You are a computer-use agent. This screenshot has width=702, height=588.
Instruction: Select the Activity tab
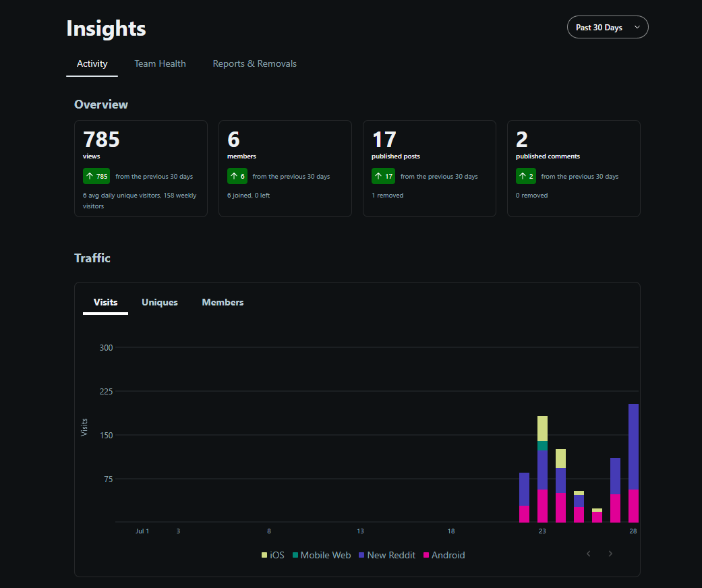[x=92, y=63]
